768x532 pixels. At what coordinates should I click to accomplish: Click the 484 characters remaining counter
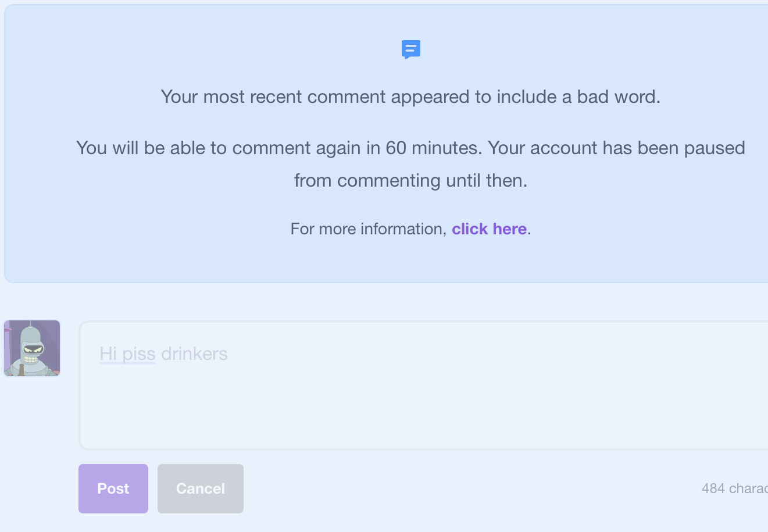[735, 488]
